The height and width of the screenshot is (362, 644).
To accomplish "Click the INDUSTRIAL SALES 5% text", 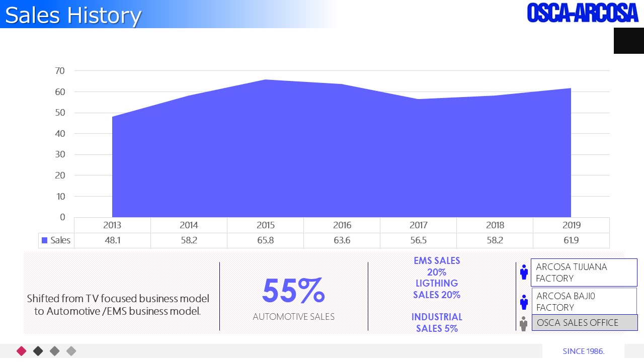I will pos(437,323).
